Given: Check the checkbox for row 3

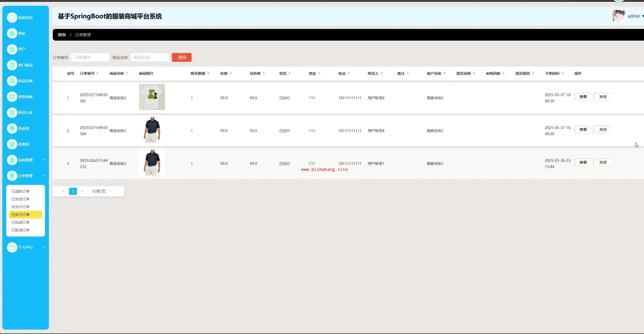Looking at the screenshot, I should click(56, 164).
